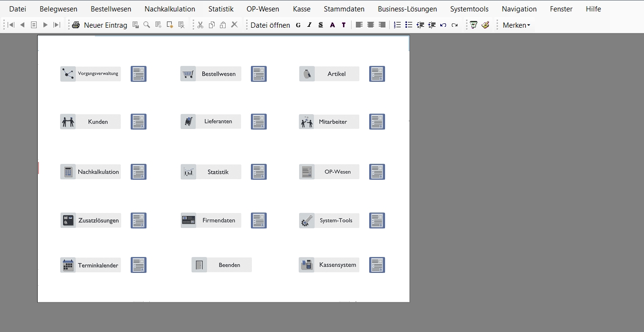Open the Systemtools menu

tap(469, 9)
